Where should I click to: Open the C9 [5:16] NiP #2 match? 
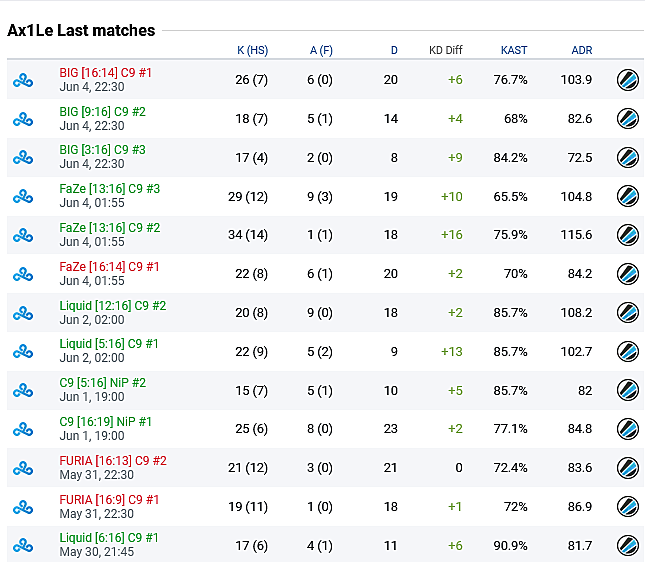(102, 383)
